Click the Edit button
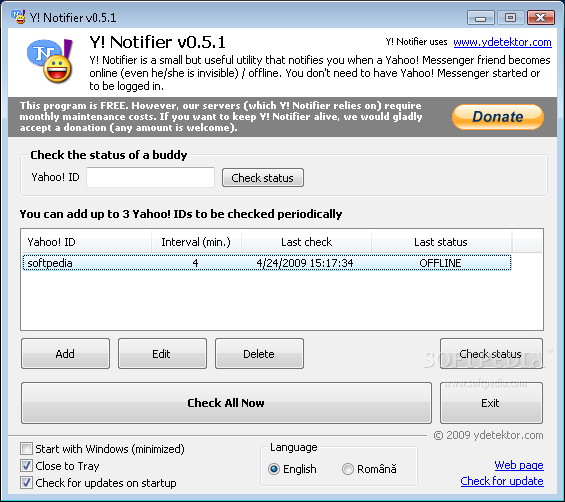565x502 pixels. 162,354
